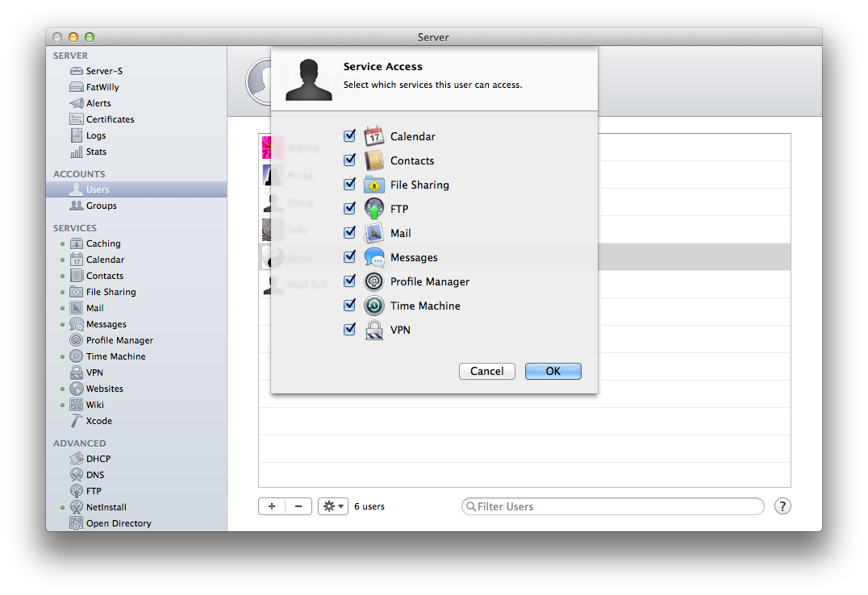Uncheck File Sharing access checkbox

pos(349,184)
